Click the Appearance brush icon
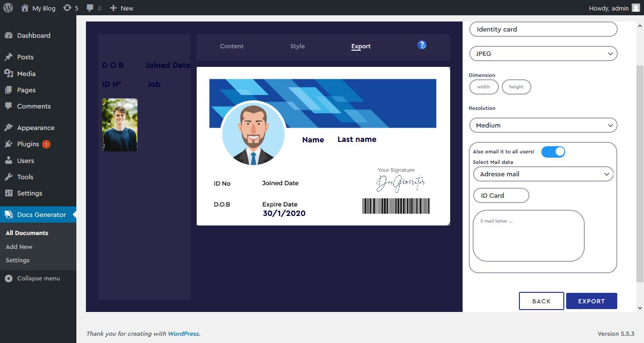Image resolution: width=644 pixels, height=343 pixels. (9, 128)
